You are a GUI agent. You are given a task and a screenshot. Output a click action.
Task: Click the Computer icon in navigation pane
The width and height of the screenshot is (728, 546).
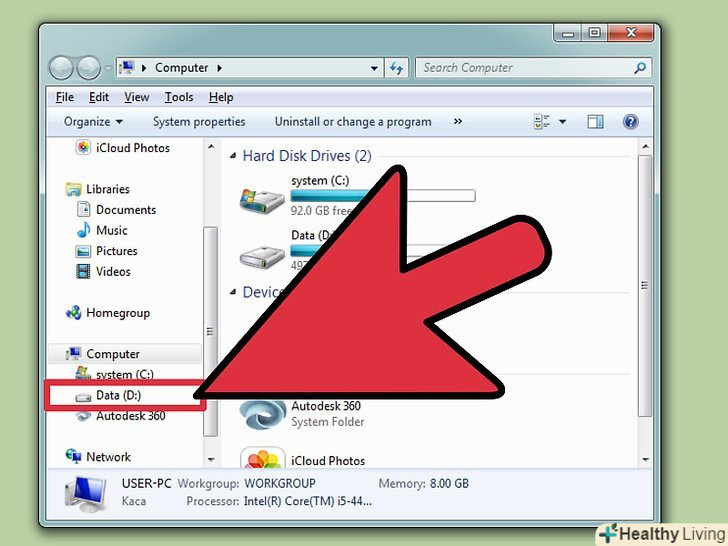[x=73, y=354]
